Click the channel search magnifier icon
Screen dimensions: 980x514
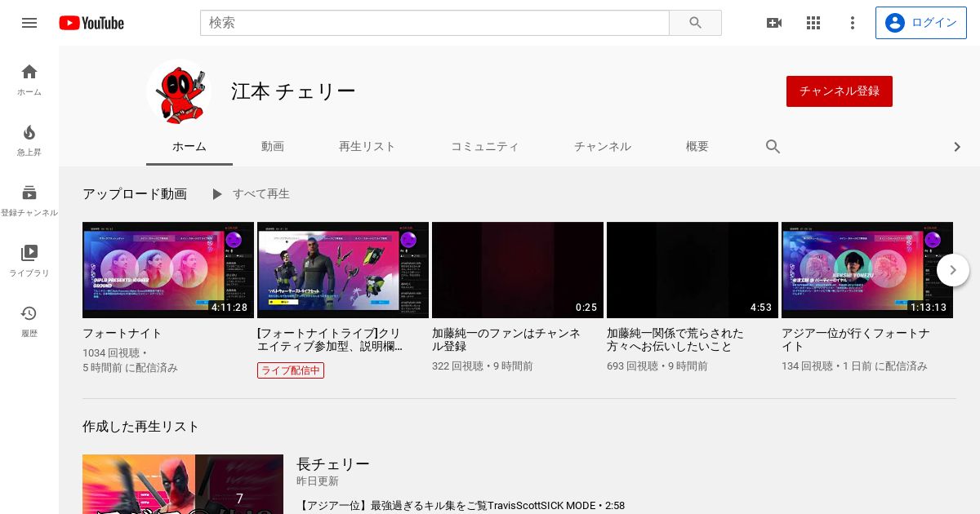773,147
